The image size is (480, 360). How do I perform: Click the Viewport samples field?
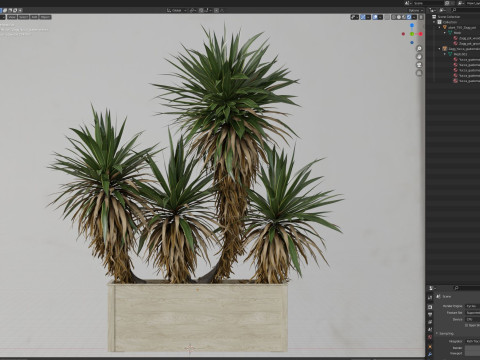(x=473, y=353)
